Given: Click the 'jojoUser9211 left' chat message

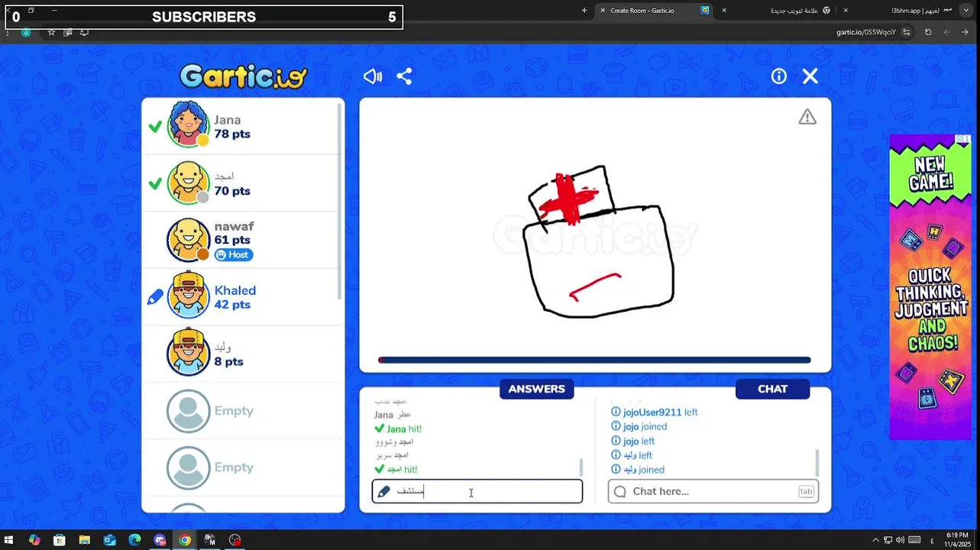Looking at the screenshot, I should pyautogui.click(x=655, y=412).
